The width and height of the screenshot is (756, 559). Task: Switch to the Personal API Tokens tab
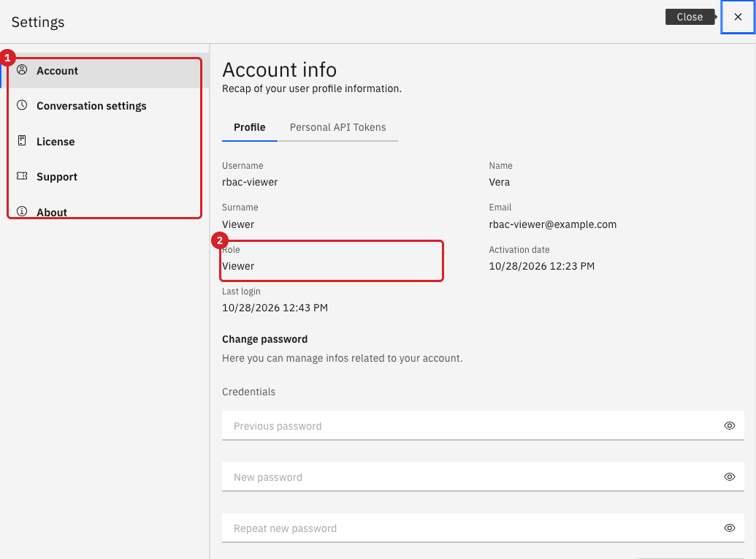pos(337,127)
